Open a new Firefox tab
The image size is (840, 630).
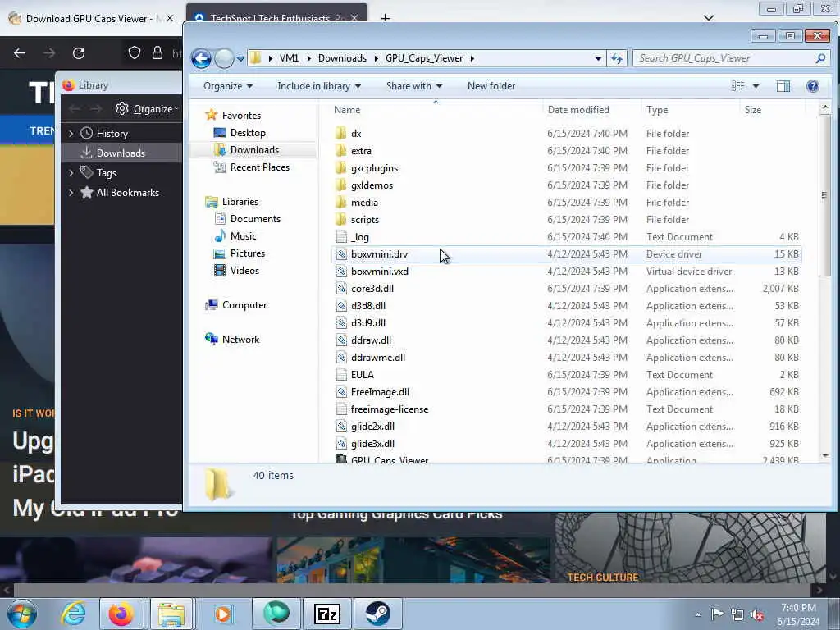click(385, 18)
